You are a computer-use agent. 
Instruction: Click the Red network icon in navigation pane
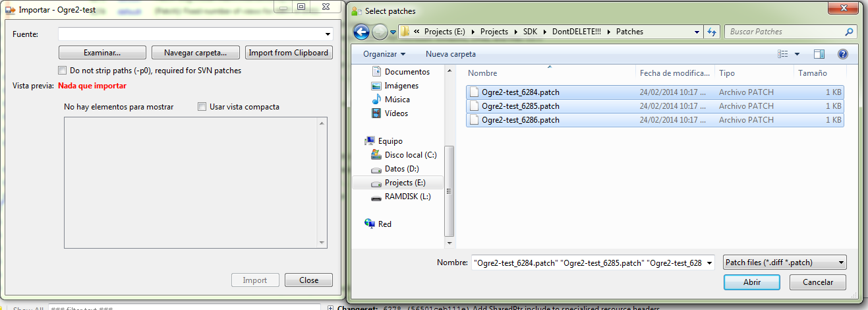[370, 224]
